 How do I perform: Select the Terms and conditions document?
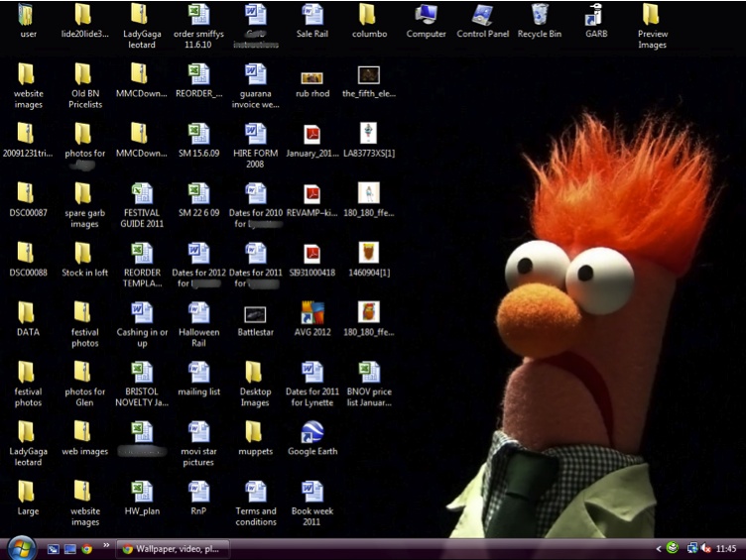(256, 504)
